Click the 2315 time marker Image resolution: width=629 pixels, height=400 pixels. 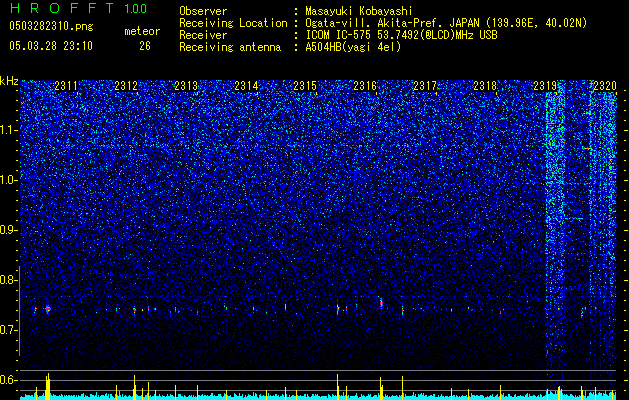tap(305, 86)
